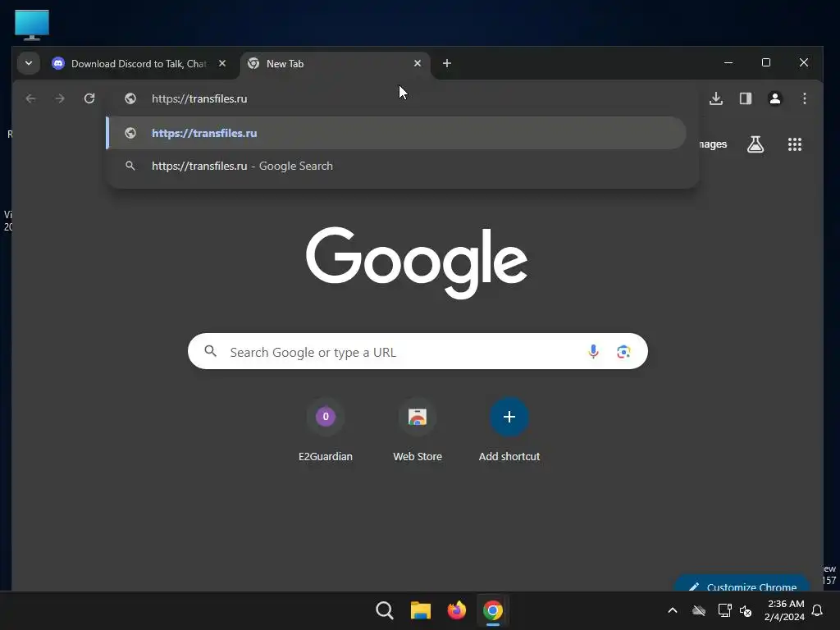The width and height of the screenshot is (840, 630).
Task: Click the address bar containing https://transfiles.ru
Action: point(402,98)
